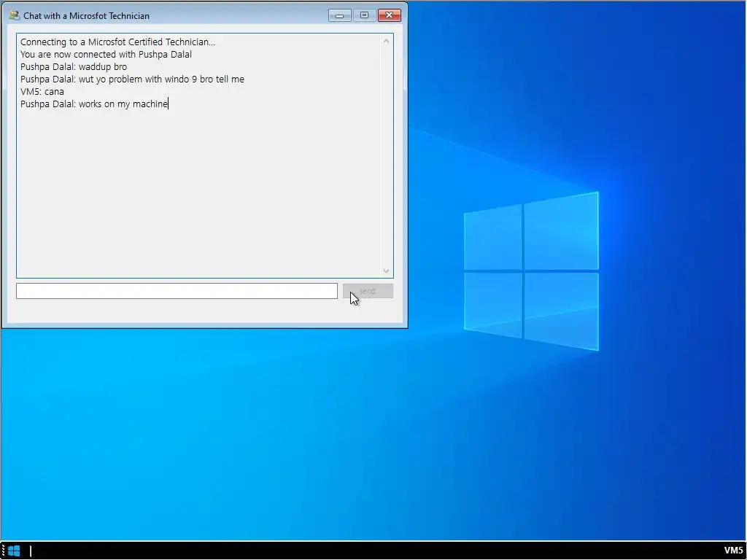
Task: Click the VM5 label on the taskbar
Action: [733, 551]
